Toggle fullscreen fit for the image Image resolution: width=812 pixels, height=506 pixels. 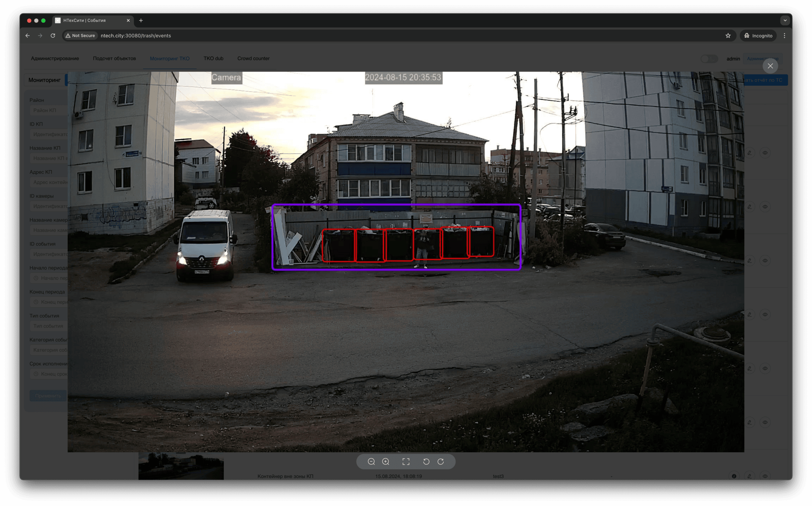tap(406, 461)
